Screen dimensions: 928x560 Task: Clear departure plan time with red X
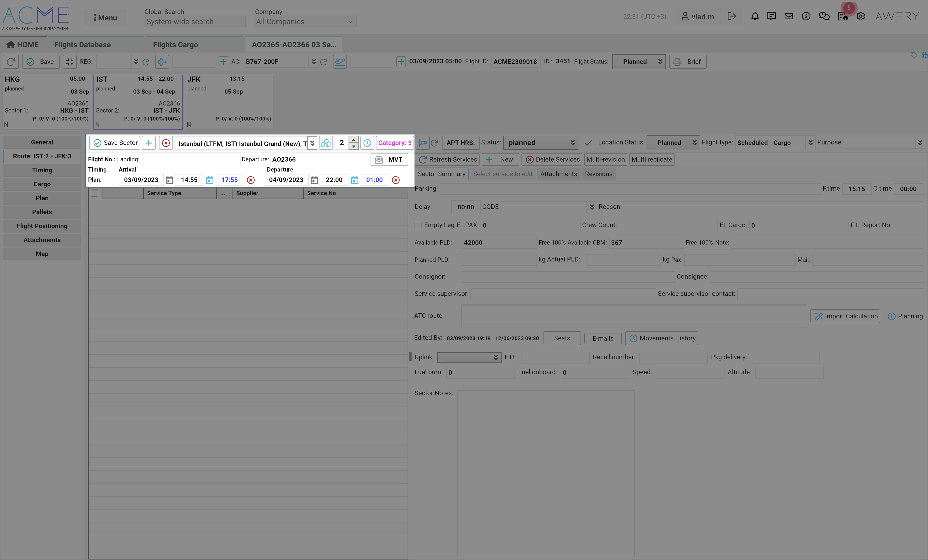[x=396, y=180]
